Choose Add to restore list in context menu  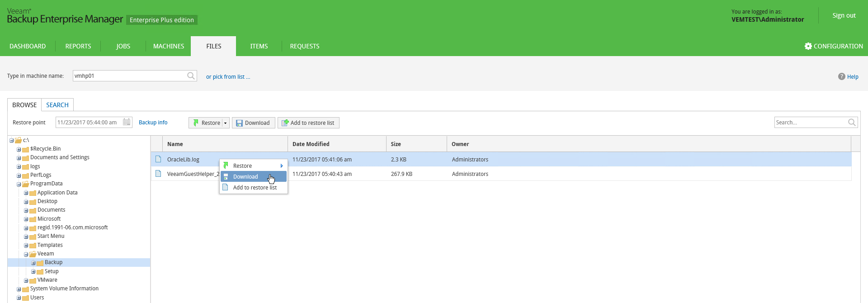click(x=254, y=188)
